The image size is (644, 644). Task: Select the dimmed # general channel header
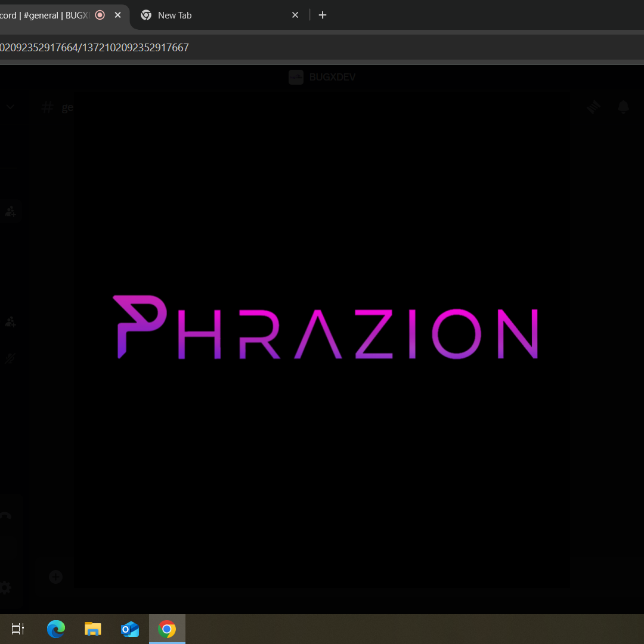[x=57, y=107]
